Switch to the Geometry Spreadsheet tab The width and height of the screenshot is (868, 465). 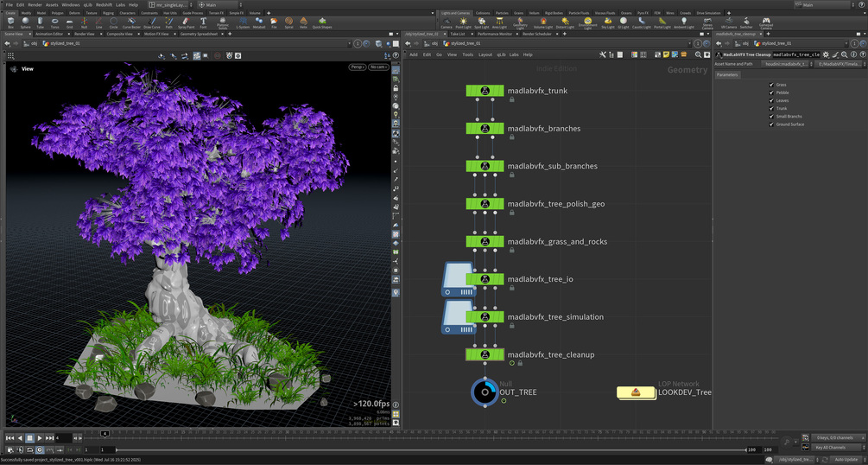[x=199, y=34]
